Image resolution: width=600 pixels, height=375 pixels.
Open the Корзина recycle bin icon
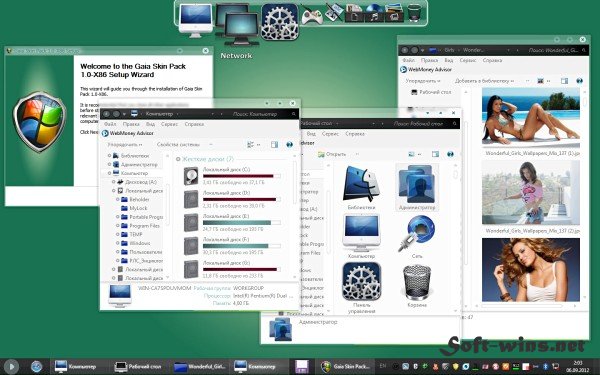[417, 282]
